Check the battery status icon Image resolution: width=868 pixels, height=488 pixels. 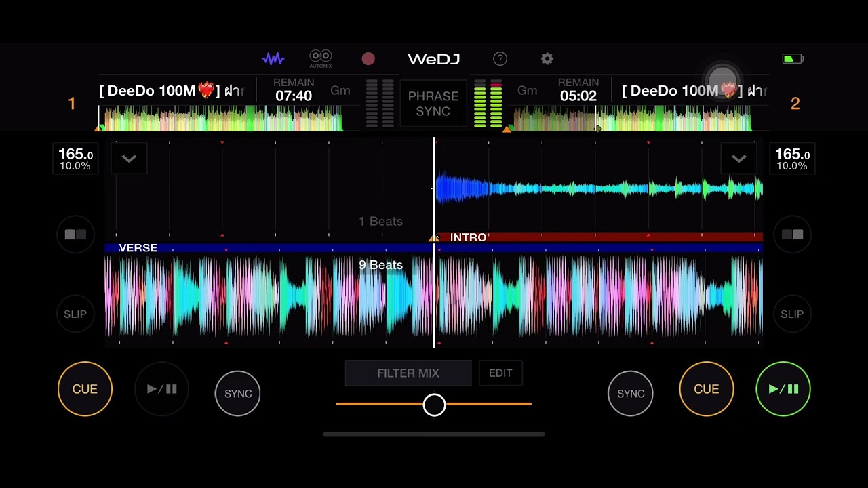point(792,59)
